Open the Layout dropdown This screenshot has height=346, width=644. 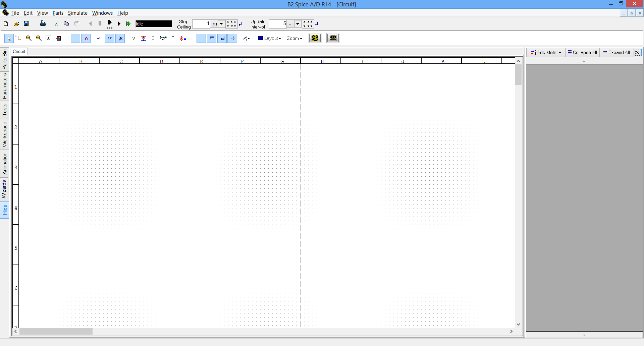click(269, 38)
